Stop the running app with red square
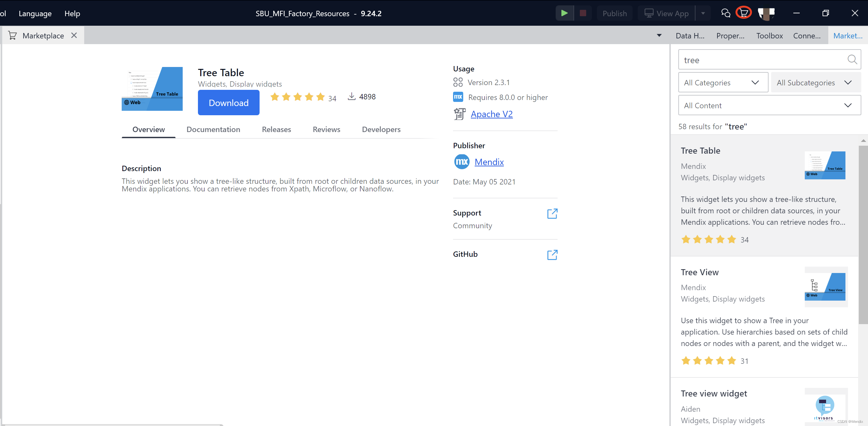This screenshot has width=868, height=426. coord(583,13)
